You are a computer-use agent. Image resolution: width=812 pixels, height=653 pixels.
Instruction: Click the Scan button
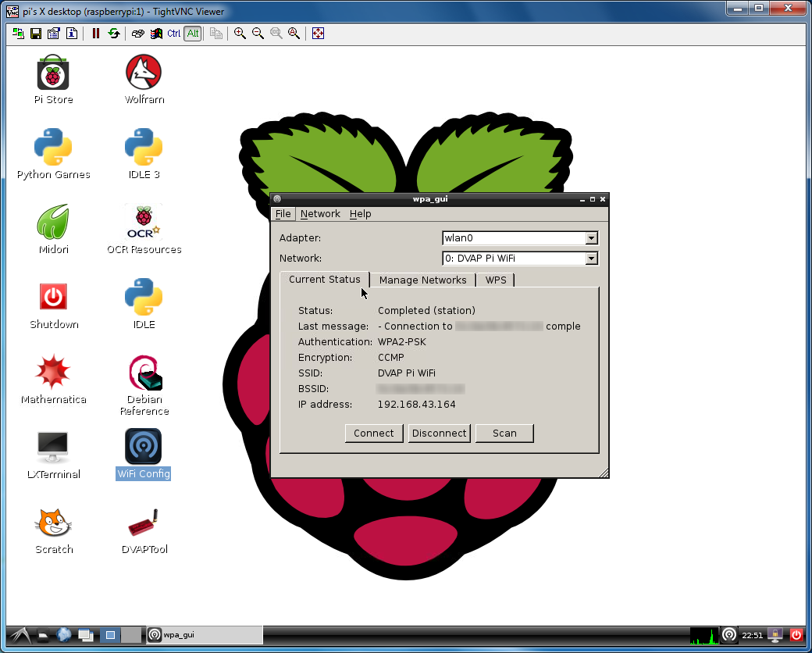click(504, 434)
